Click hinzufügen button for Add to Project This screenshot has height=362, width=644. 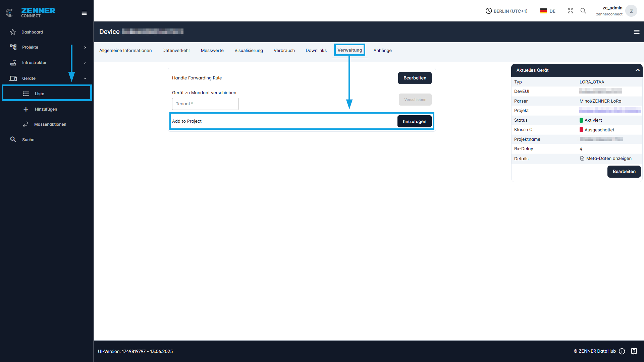414,121
